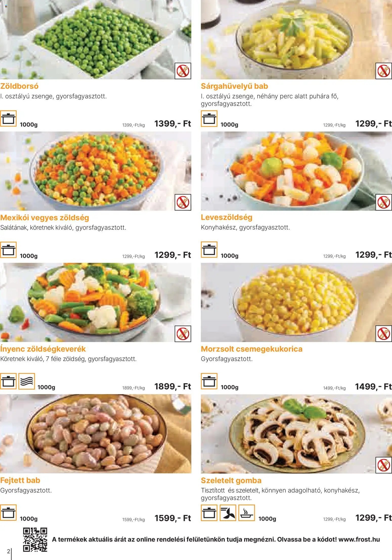Click the microwave waves icon under Ínyenc zöldségkeverék
This screenshot has height=560, width=392.
27,381
